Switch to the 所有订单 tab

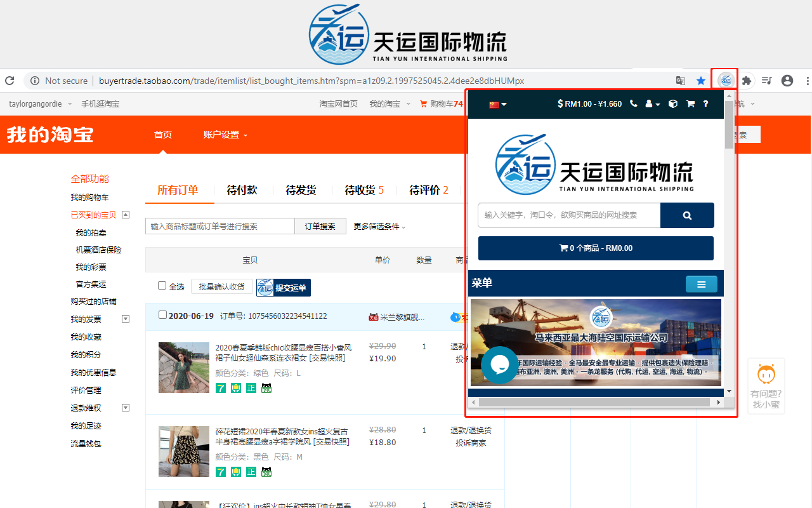tap(178, 190)
